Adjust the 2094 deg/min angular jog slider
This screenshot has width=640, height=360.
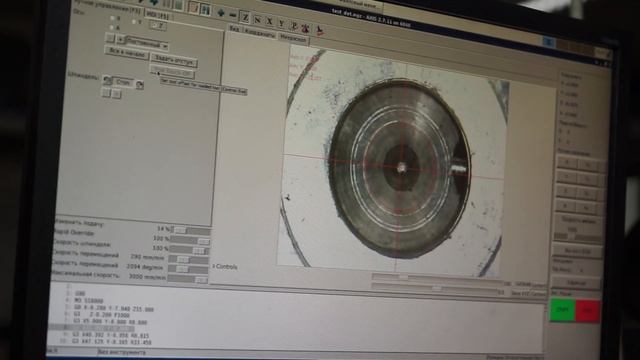(x=188, y=269)
